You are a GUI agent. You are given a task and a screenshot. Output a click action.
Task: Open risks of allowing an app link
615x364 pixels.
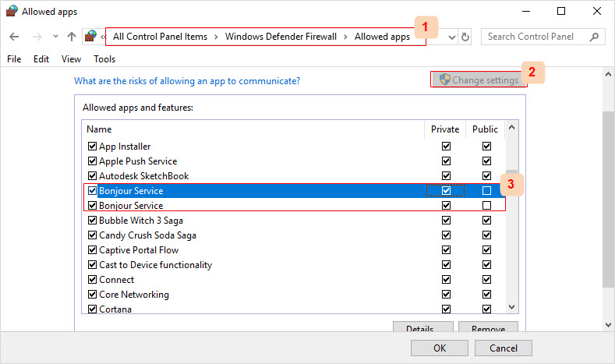187,81
